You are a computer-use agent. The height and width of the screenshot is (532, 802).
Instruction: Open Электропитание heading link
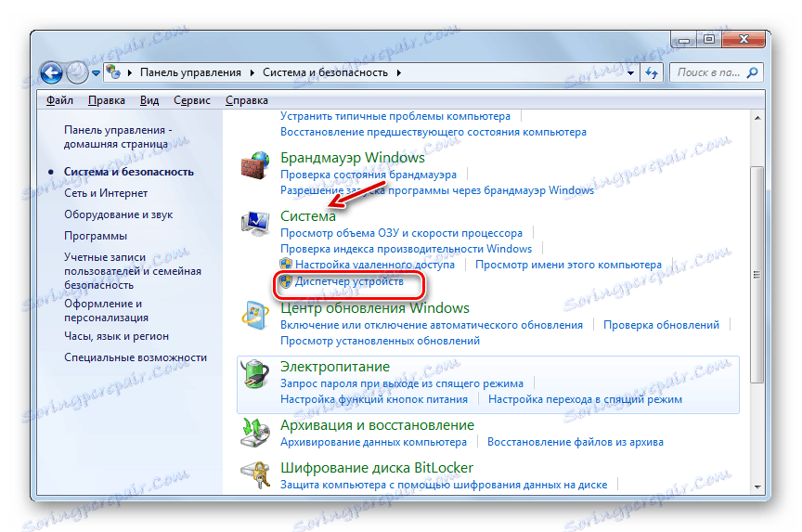[335, 367]
